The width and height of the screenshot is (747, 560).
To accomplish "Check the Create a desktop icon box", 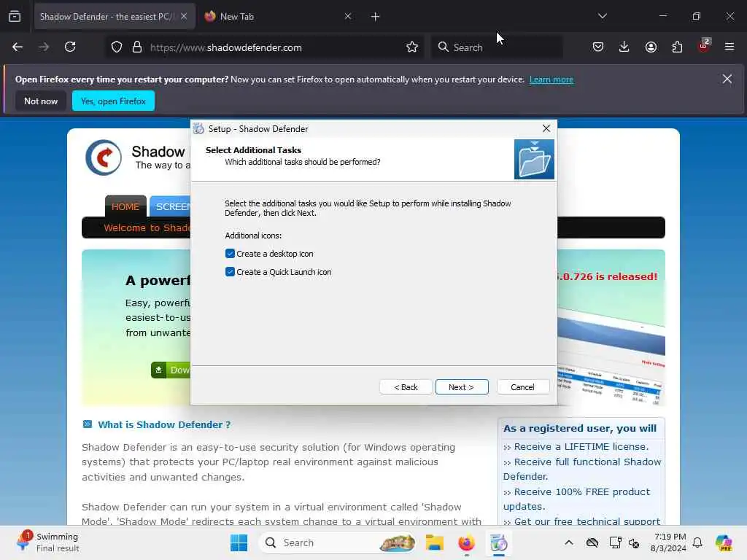I will [x=230, y=253].
